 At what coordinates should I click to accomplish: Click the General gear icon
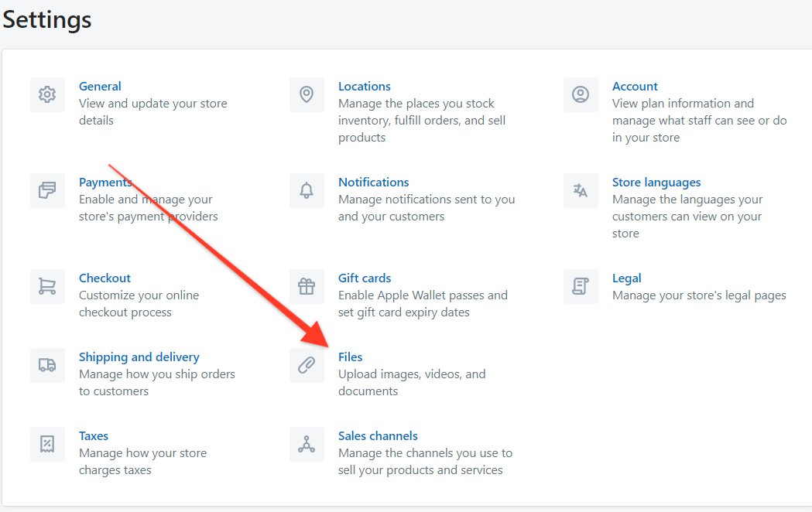47,94
